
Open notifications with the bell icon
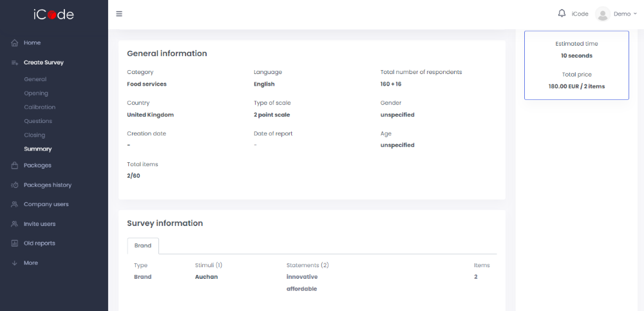(562, 14)
